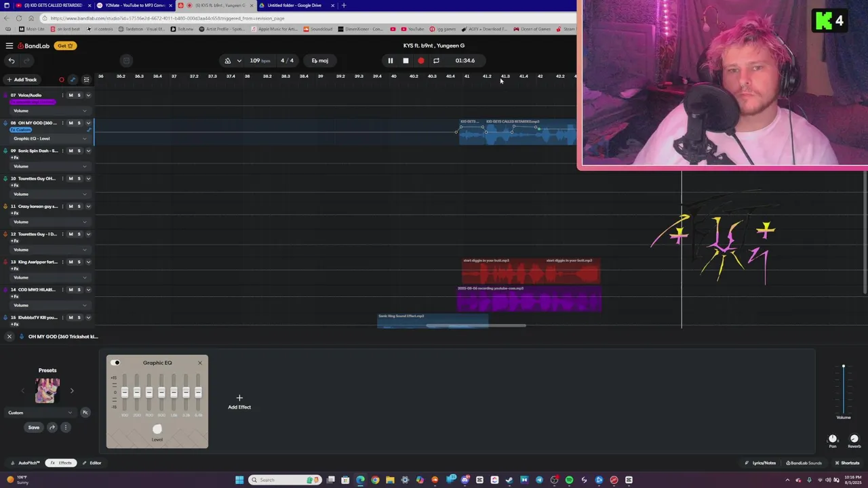Go to next preset arrow
Viewport: 868px width, 488px height.
tap(72, 390)
